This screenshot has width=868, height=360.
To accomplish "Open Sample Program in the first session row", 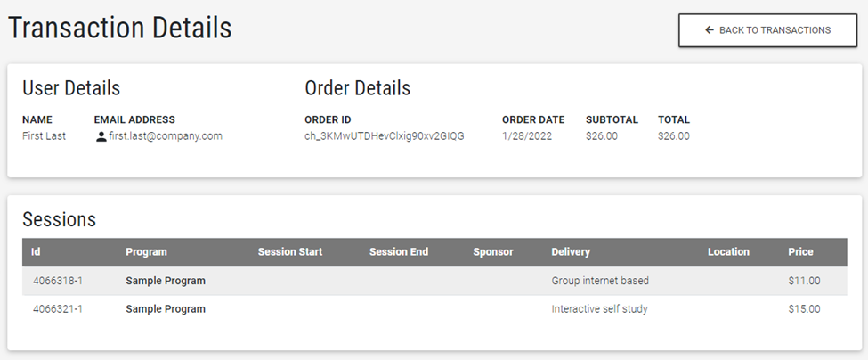I will tap(166, 281).
